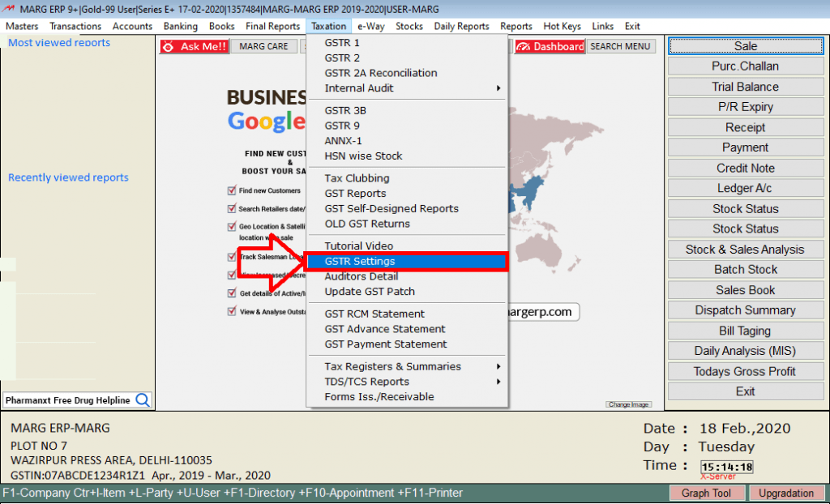830x504 pixels.
Task: Expand Tax Registers & Summaries submenu
Action: 407,366
